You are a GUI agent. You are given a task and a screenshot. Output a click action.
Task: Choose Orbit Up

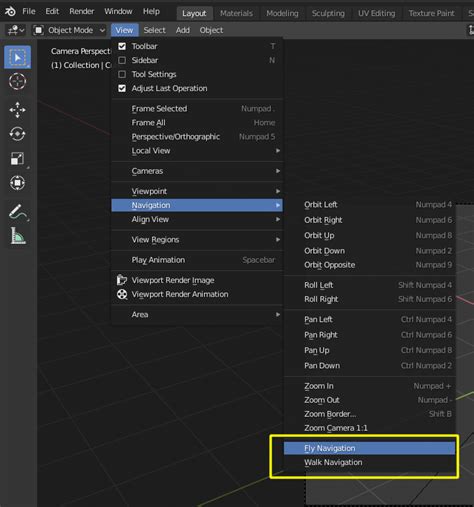click(370, 235)
